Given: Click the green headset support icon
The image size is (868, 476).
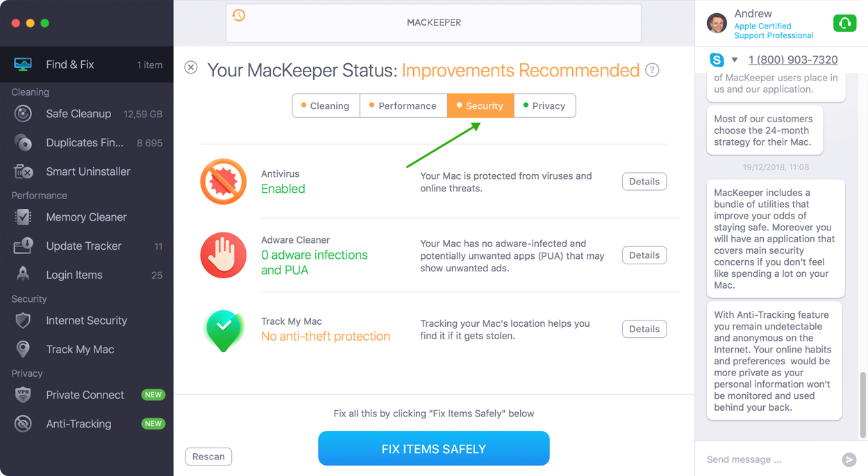Looking at the screenshot, I should (844, 23).
